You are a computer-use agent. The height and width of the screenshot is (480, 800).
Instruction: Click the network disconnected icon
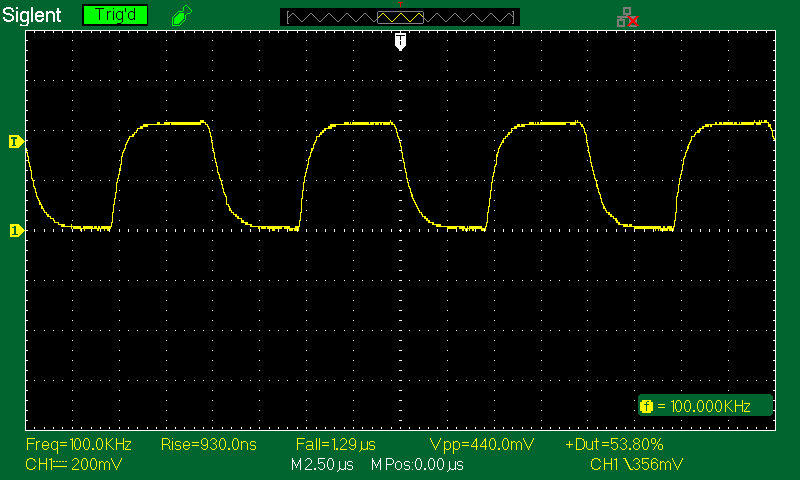(x=628, y=17)
